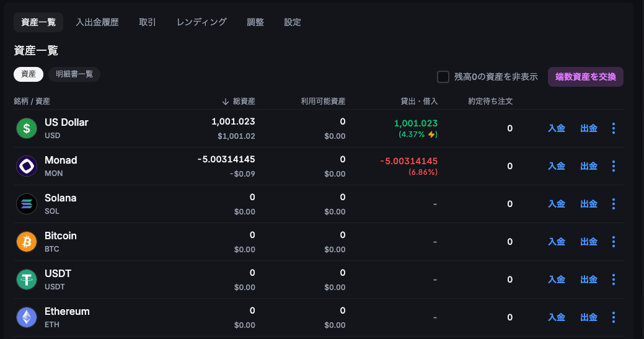
Task: Switch to the 入出金履歴 tab
Action: [97, 22]
